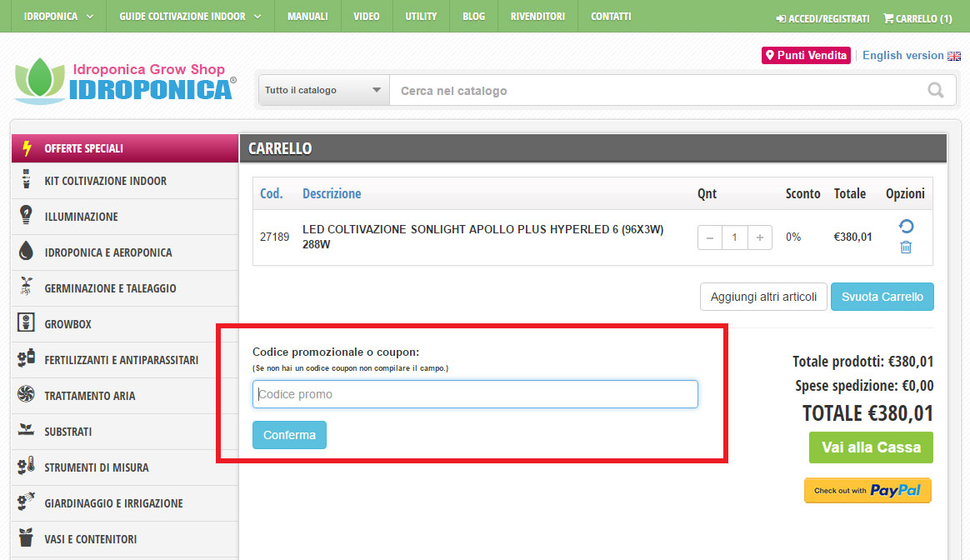This screenshot has height=560, width=970.
Task: Expand the Idroponica menu
Action: point(58,16)
